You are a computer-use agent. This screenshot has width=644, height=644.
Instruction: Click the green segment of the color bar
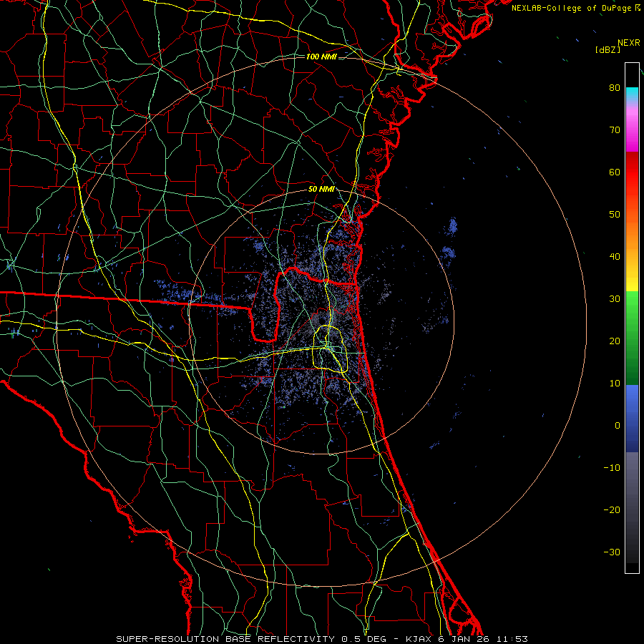coord(632,338)
